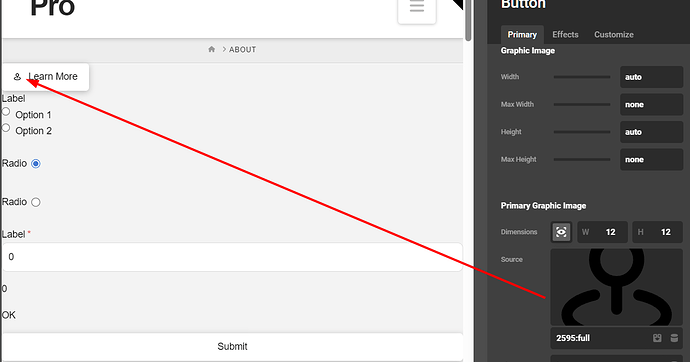Screen dimensions: 690x362
Task: Select the Option 1 radio button
Action: 6,112
